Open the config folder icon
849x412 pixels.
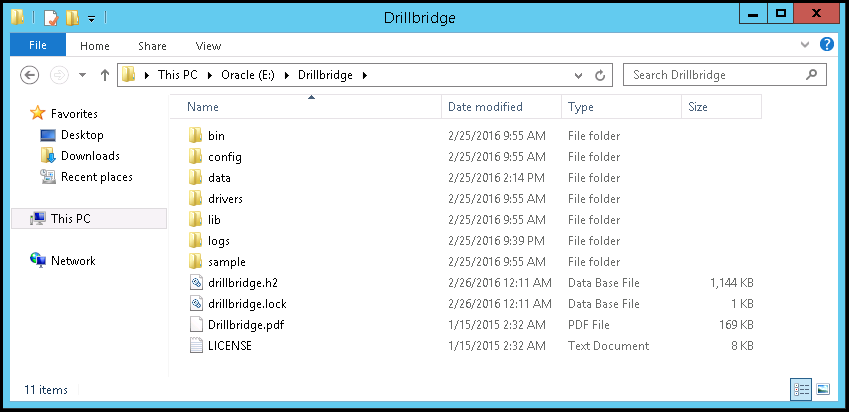point(195,156)
